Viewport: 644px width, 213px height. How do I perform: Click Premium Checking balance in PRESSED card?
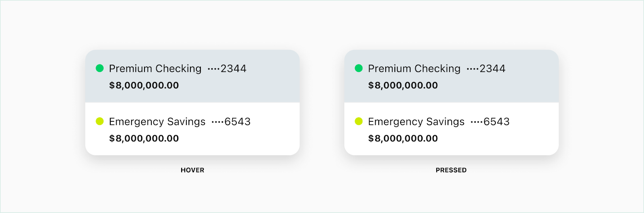coord(403,85)
